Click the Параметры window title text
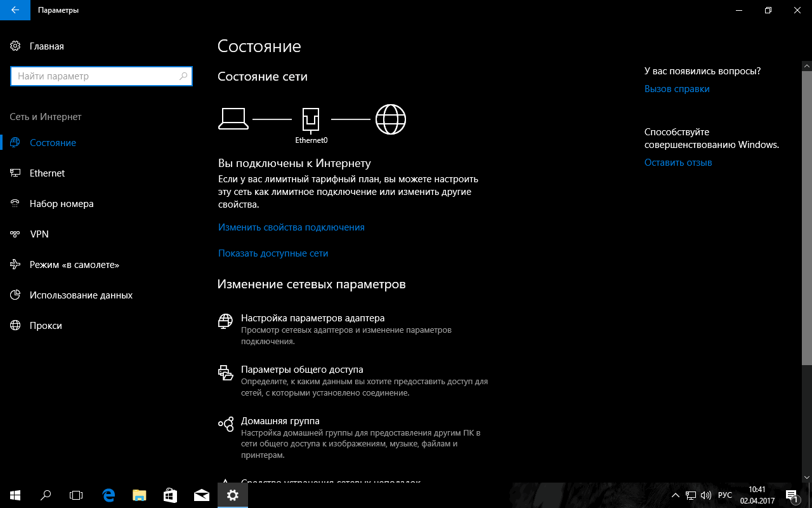812x508 pixels. pos(58,10)
